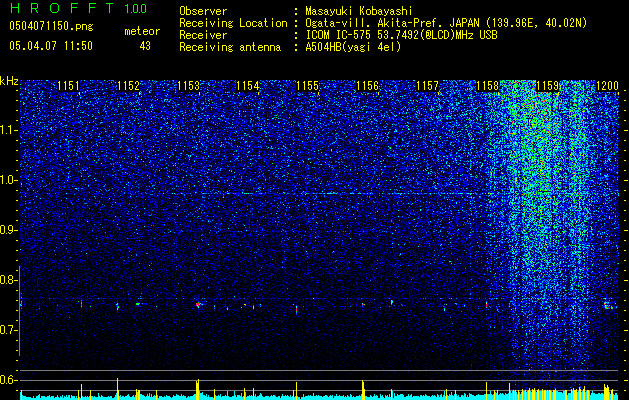This screenshot has width=629, height=400.
Task: Click the 1159 time marker
Action: click(x=547, y=86)
